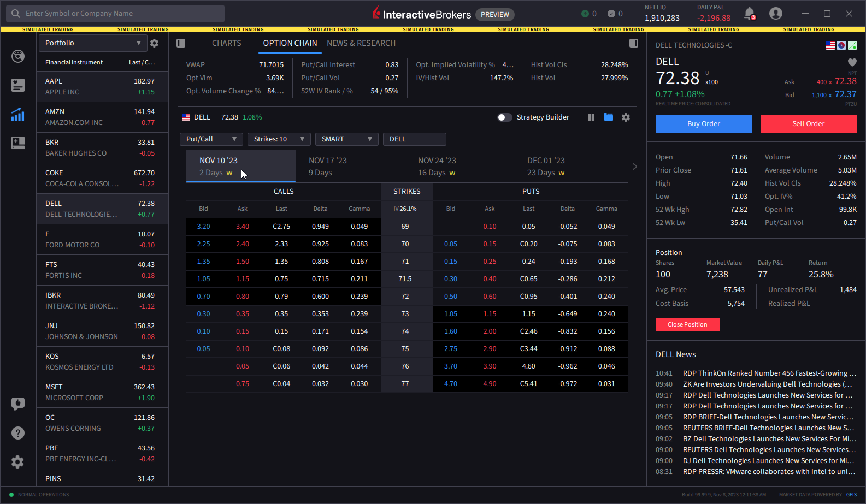866x504 pixels.
Task: Open the Portfolio dropdown
Action: pyautogui.click(x=93, y=43)
